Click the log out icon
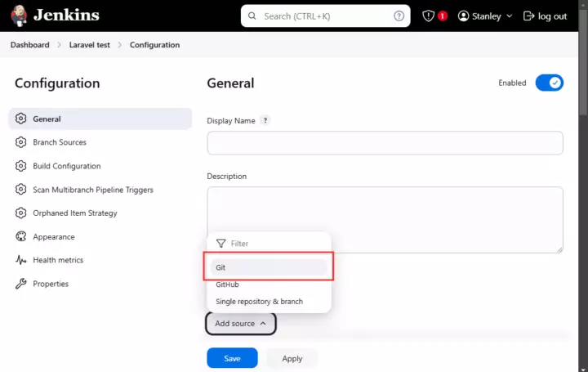This screenshot has height=372, width=588. (x=528, y=16)
